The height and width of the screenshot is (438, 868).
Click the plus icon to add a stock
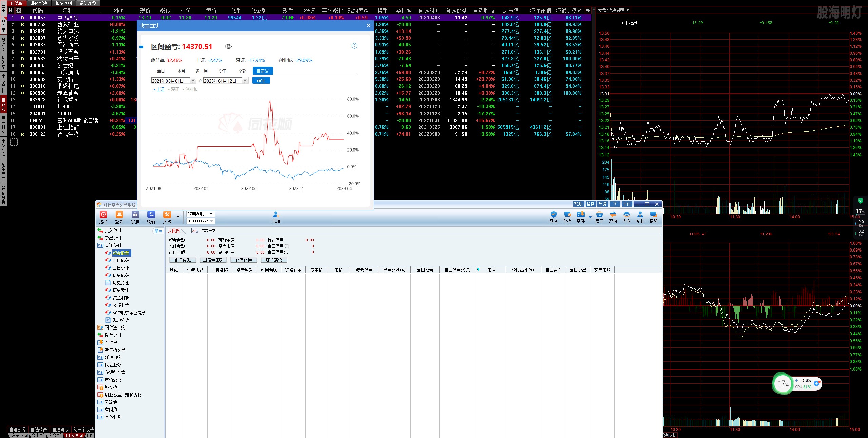pos(14,142)
